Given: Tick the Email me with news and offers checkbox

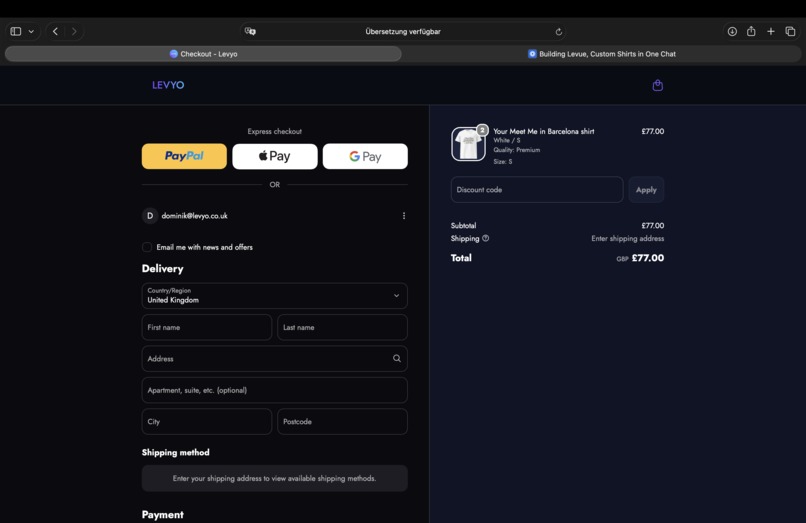Looking at the screenshot, I should (x=147, y=247).
